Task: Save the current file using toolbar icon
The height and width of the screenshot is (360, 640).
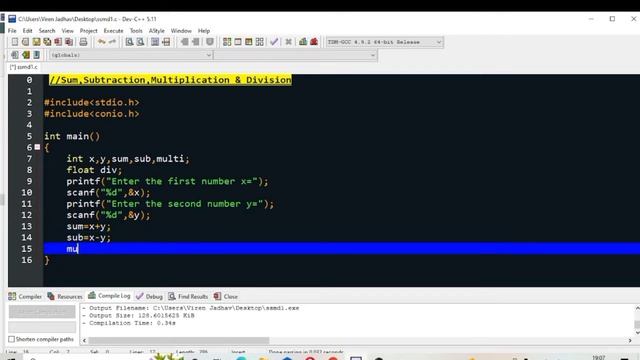Action: 36,42
